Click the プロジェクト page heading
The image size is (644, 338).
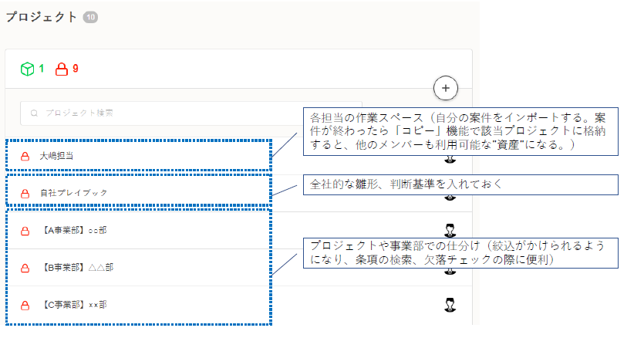pyautogui.click(x=42, y=17)
